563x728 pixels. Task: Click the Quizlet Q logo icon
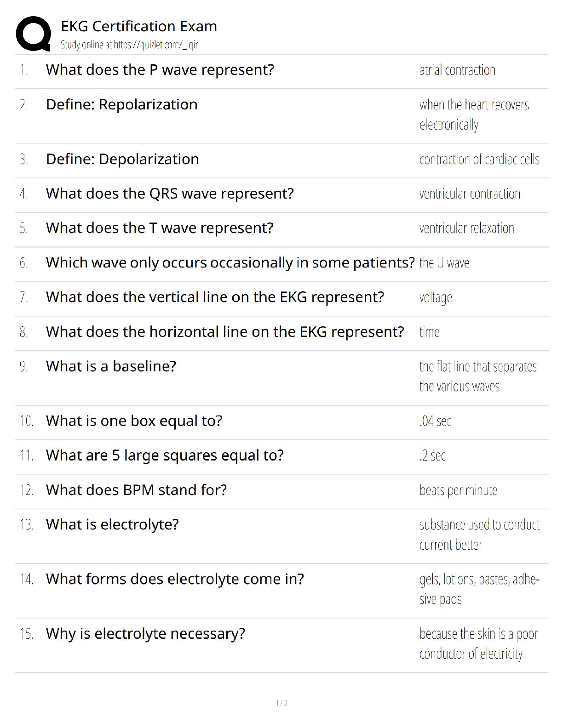coord(33,34)
